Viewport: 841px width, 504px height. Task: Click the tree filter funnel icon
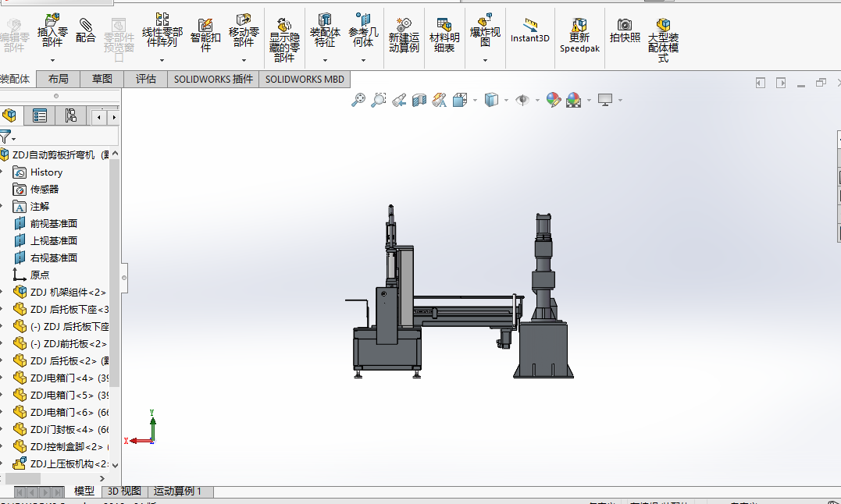5,137
